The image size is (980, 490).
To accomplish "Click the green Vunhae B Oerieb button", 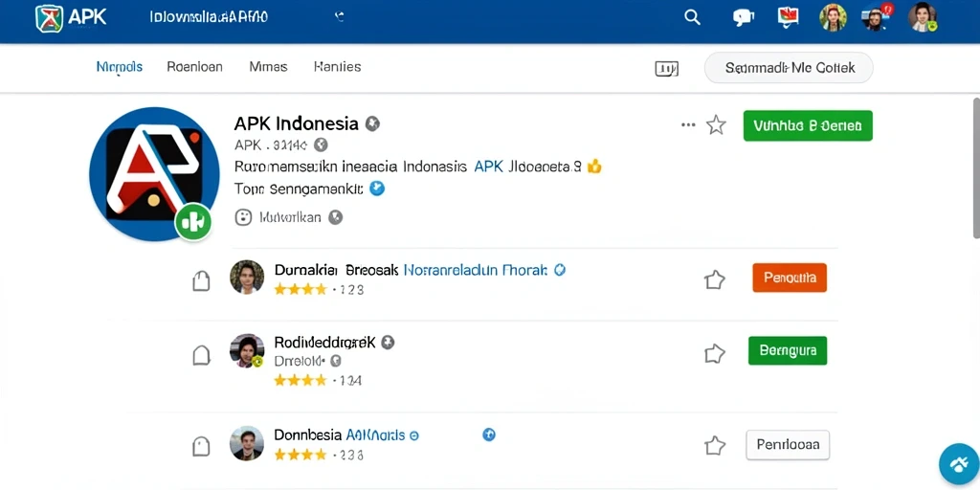I will [x=808, y=125].
